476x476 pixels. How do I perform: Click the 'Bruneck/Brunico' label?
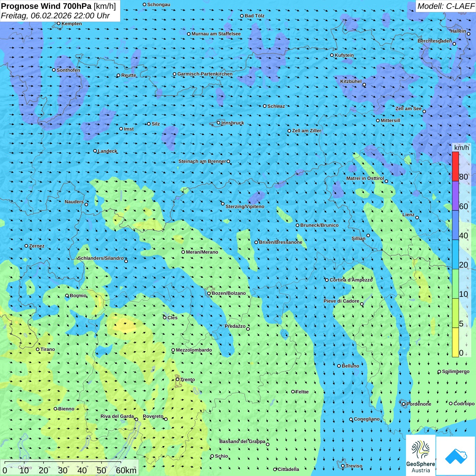[319, 225]
